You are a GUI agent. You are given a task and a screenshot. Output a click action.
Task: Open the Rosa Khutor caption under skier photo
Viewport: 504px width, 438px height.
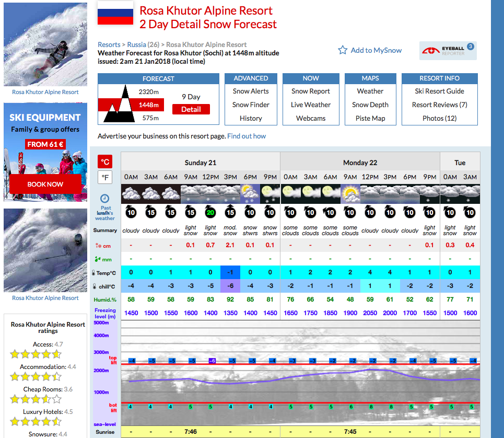[x=45, y=298]
